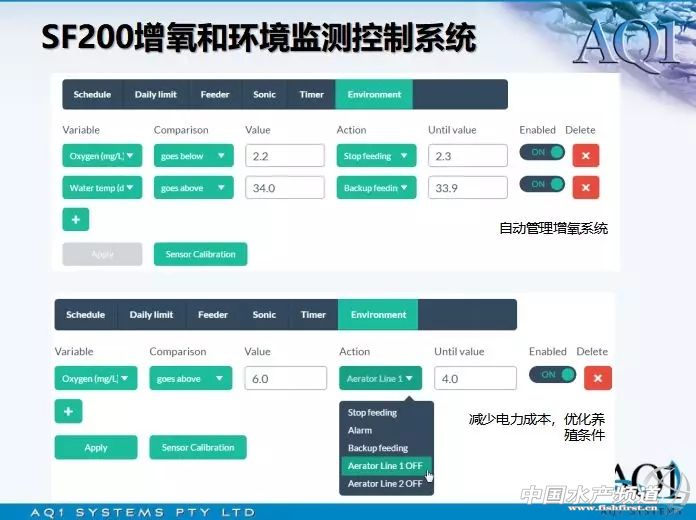Click the 34.0 value field
The height and width of the screenshot is (520, 696).
click(x=284, y=187)
